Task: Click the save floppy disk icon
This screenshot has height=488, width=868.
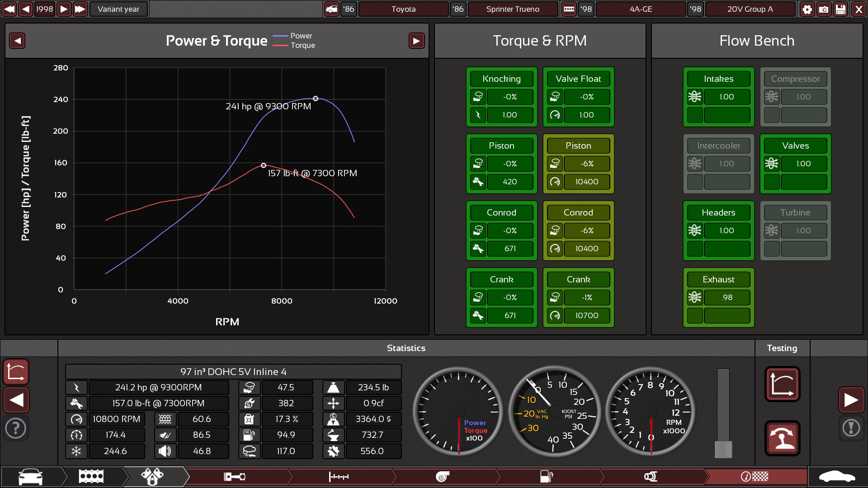Action: click(840, 9)
